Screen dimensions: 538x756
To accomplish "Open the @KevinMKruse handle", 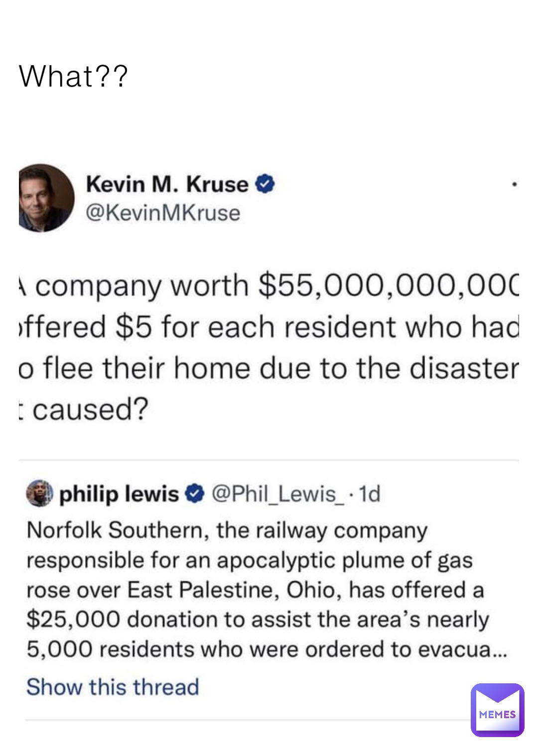I will click(163, 213).
